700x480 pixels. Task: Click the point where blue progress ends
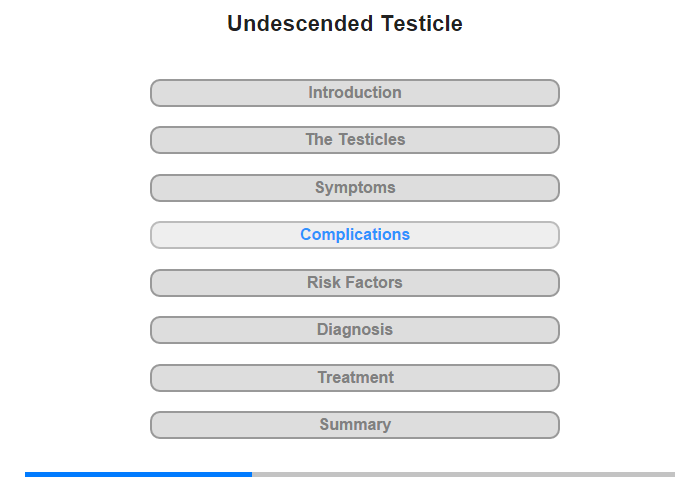[x=252, y=474]
